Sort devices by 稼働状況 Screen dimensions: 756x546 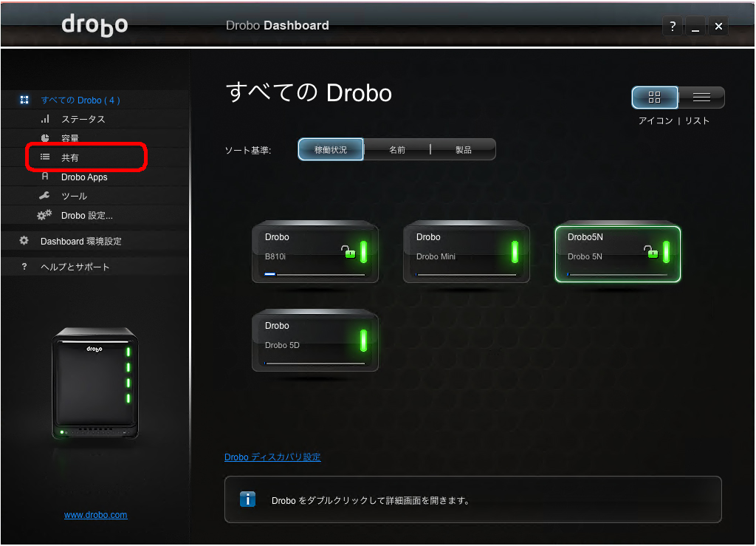click(331, 149)
